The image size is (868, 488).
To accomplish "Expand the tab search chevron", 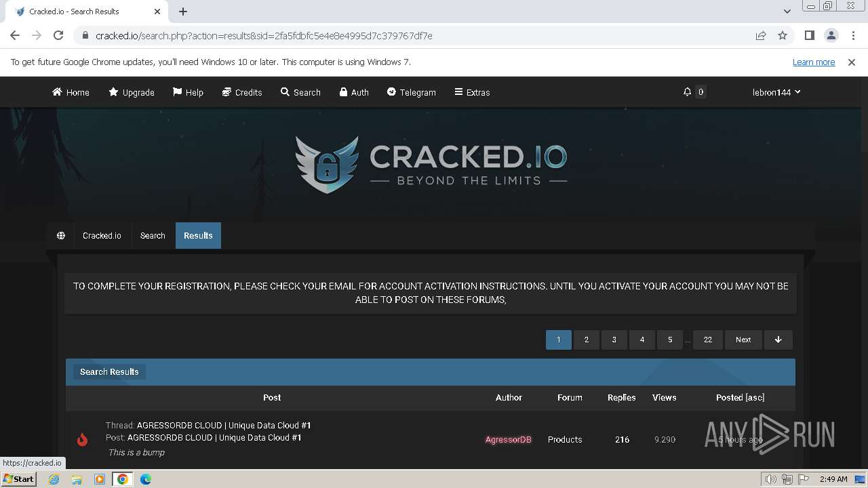I will pos(787,12).
